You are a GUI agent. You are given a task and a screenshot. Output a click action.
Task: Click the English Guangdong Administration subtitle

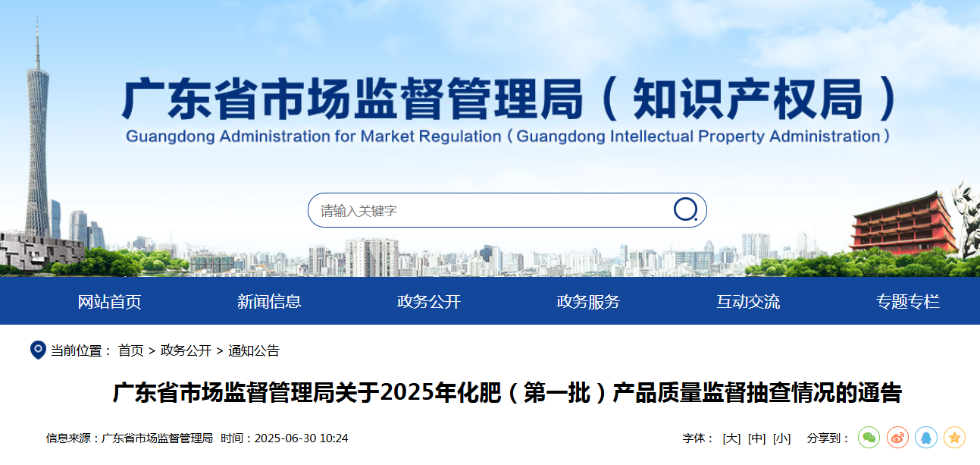point(508,137)
